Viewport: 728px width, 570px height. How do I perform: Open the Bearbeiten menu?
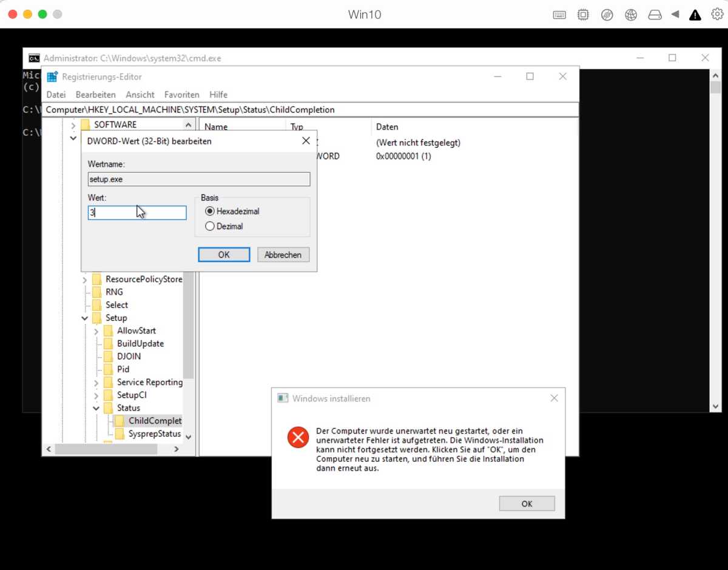coord(96,95)
